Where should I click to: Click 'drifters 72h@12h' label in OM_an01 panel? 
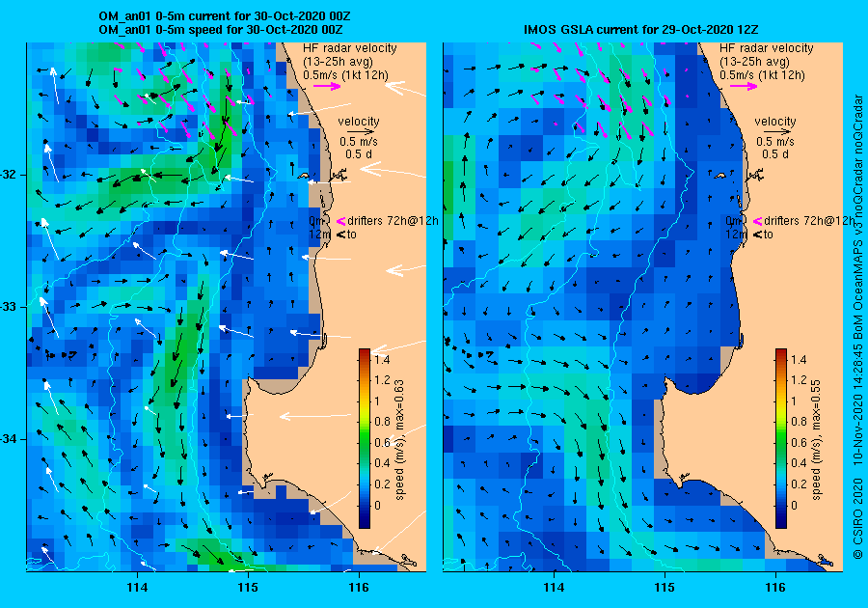(x=393, y=221)
